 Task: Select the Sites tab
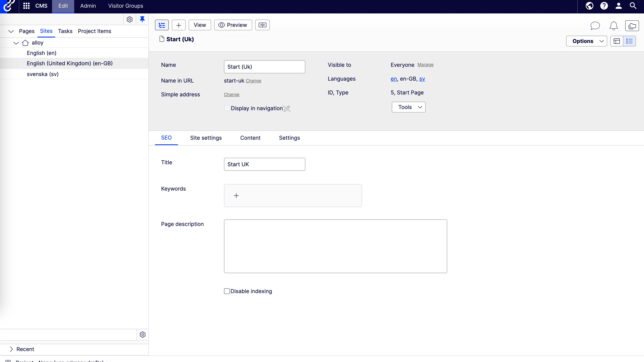pos(46,31)
